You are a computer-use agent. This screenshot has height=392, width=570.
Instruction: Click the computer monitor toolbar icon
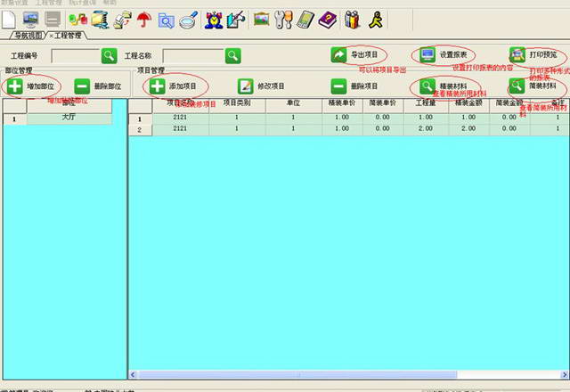[30, 18]
